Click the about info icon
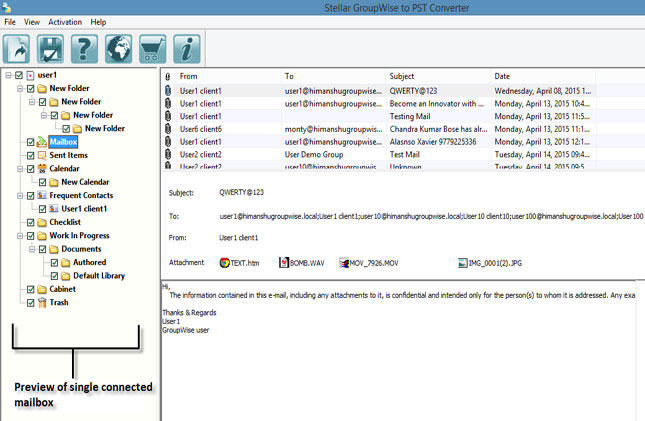645x421 pixels. pyautogui.click(x=187, y=49)
